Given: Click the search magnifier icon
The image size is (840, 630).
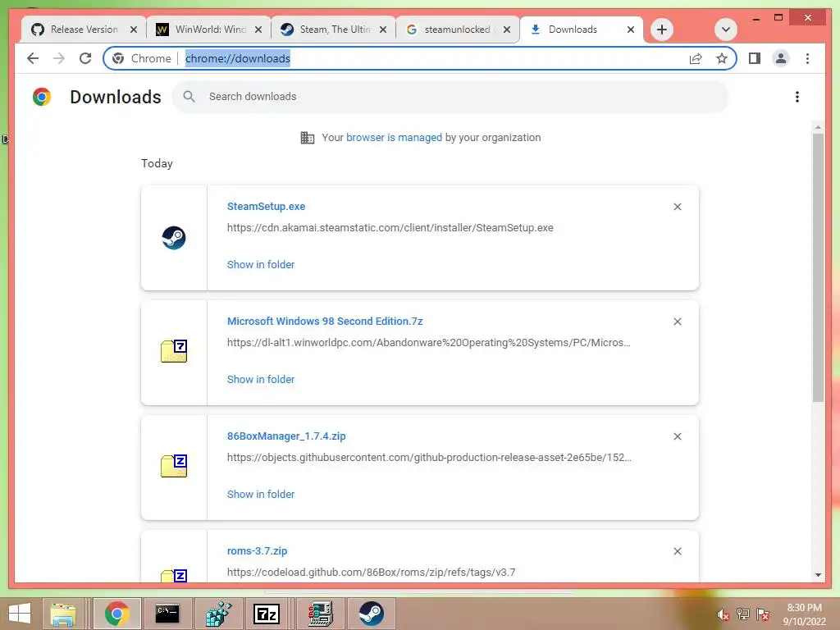Looking at the screenshot, I should [x=189, y=97].
